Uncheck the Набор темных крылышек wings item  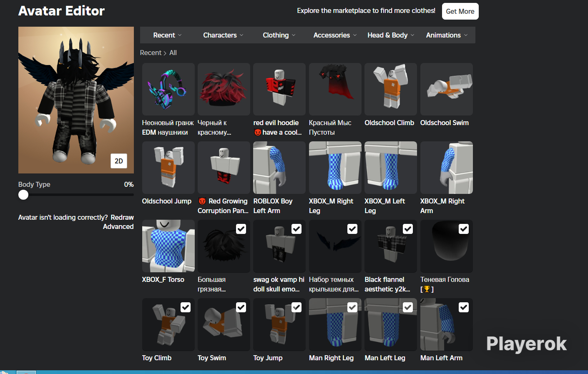[352, 229]
